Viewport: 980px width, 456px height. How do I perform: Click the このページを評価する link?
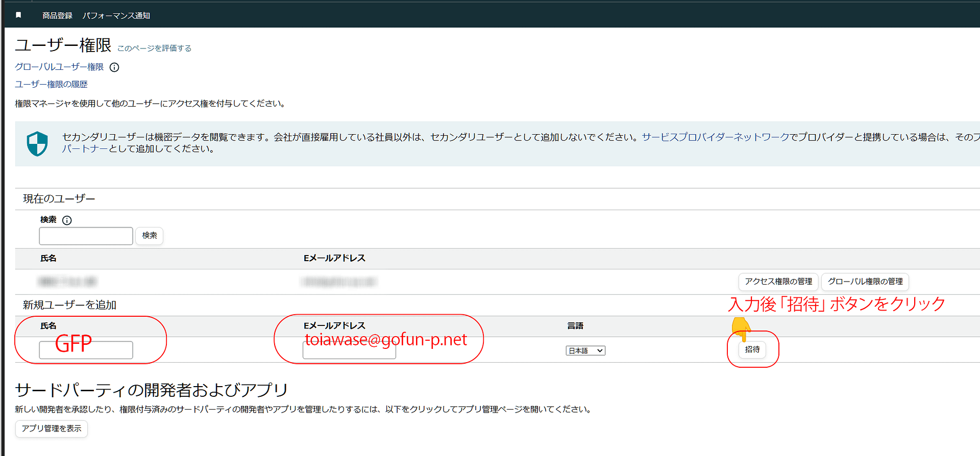[154, 48]
